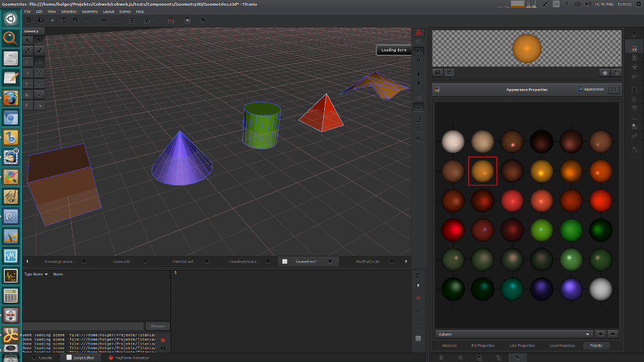Switch to the Material tab in the Appearance panel
The width and height of the screenshot is (644, 362).
pyautogui.click(x=449, y=345)
